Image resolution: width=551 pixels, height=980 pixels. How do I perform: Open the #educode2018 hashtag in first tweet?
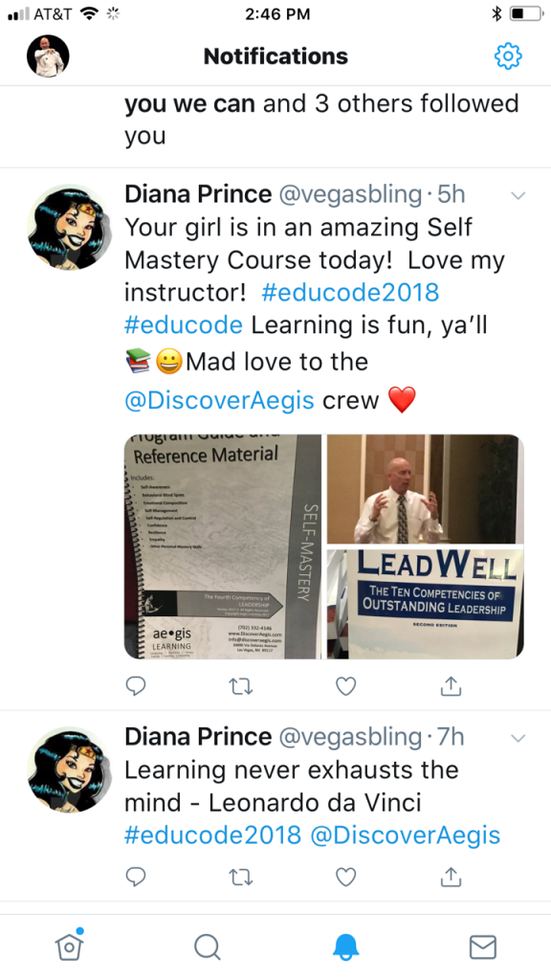pyautogui.click(x=350, y=293)
